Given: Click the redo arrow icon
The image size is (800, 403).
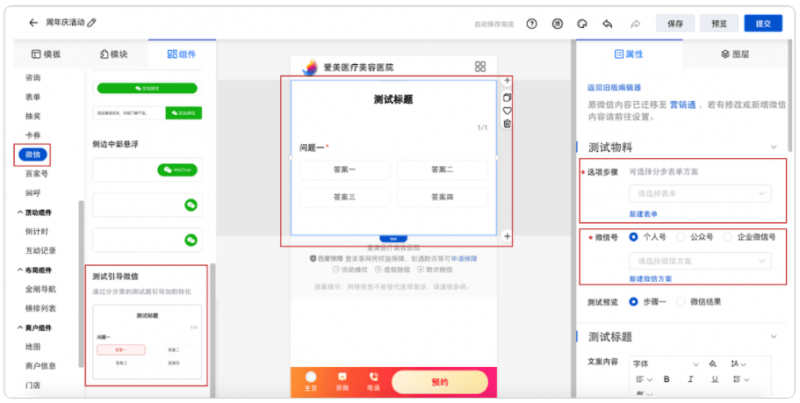Looking at the screenshot, I should pyautogui.click(x=635, y=23).
